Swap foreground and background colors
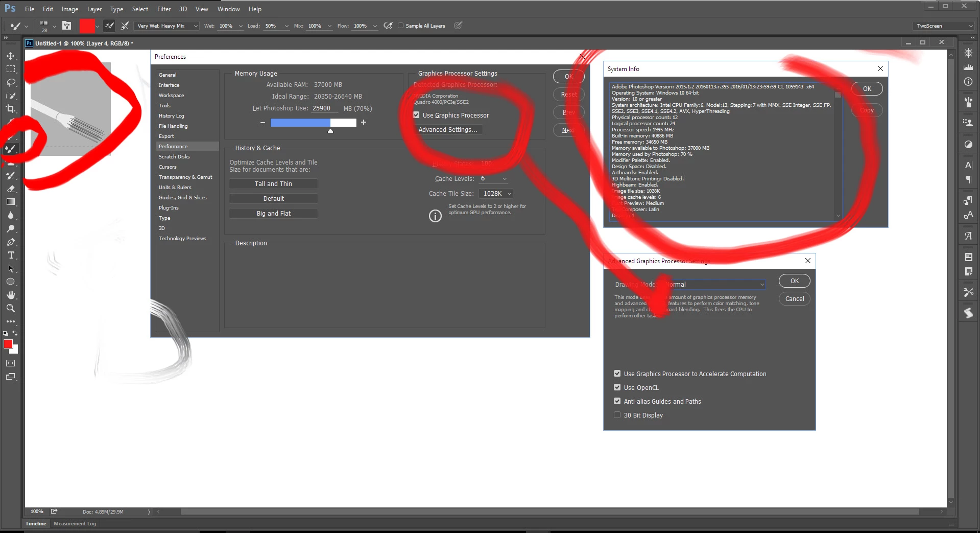This screenshot has height=533, width=980. pyautogui.click(x=15, y=333)
